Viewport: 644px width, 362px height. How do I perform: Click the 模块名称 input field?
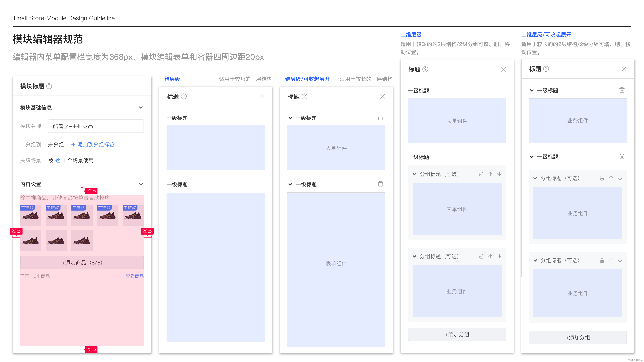click(96, 126)
